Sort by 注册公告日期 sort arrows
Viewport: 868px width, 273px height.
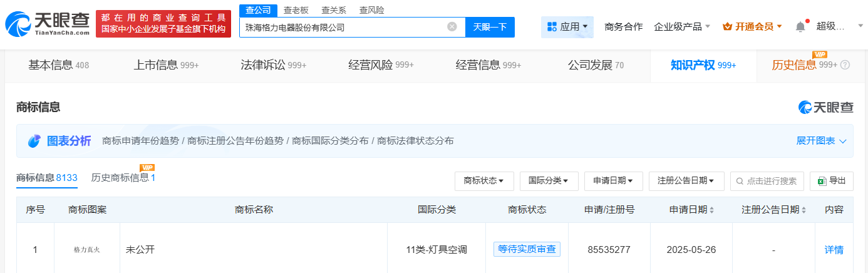tap(803, 210)
